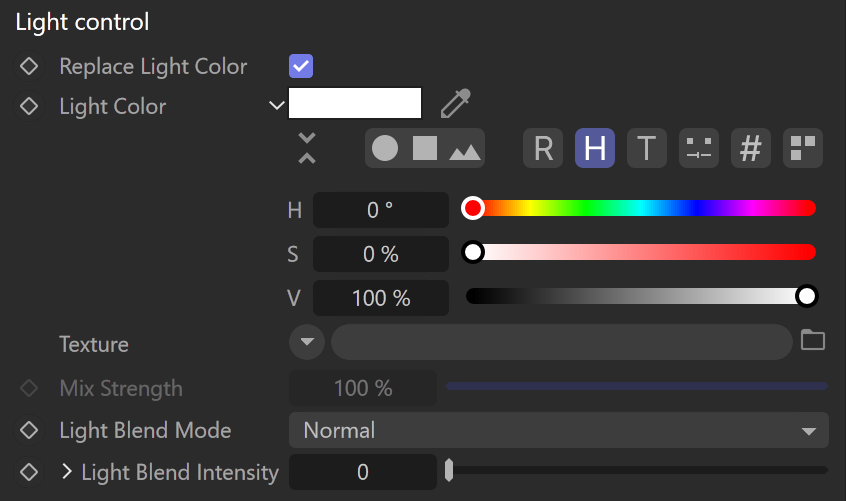This screenshot has width=846, height=501.
Task: Expand the Light Blend Intensity section
Action: coord(66,472)
